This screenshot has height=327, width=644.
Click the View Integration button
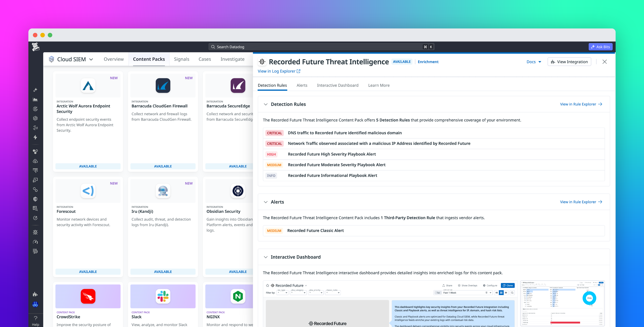[x=569, y=62]
